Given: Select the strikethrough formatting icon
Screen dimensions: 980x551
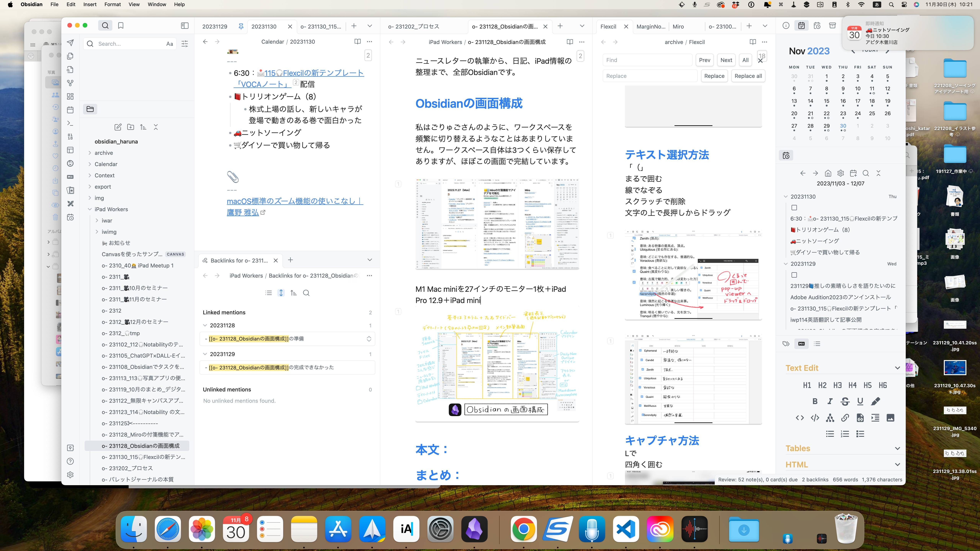Looking at the screenshot, I should (x=844, y=401).
